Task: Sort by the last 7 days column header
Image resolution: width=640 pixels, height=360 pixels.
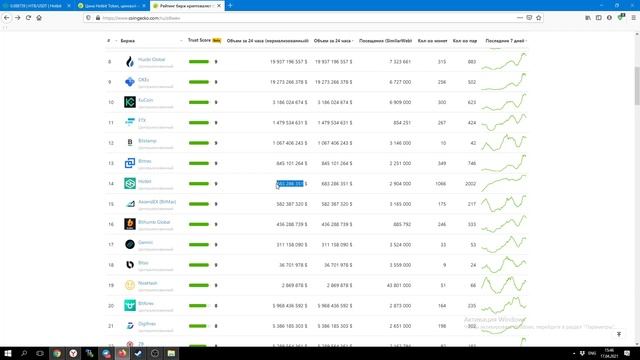Action: click(x=506, y=41)
